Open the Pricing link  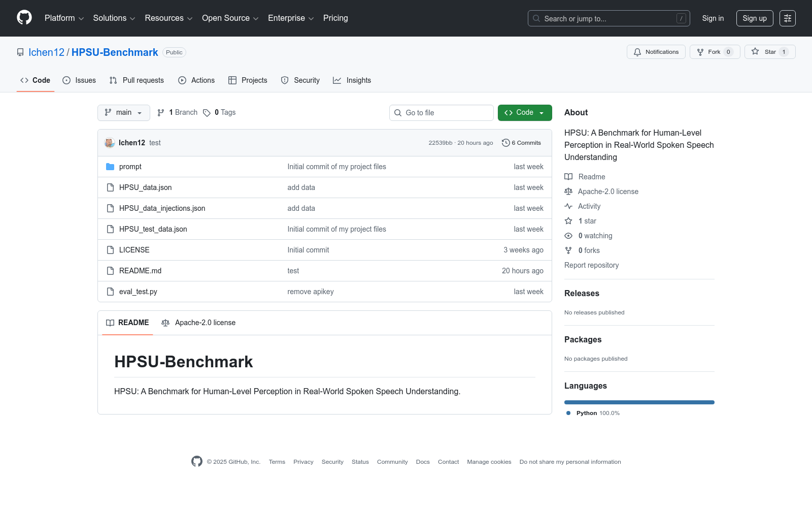(335, 18)
